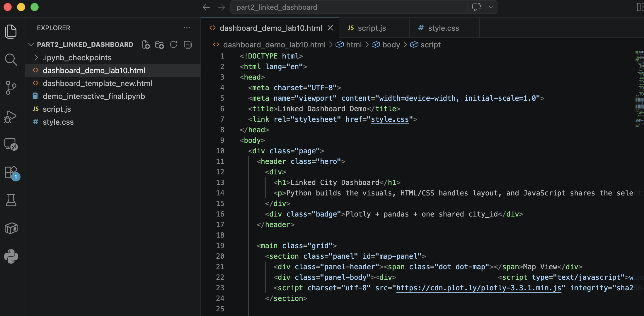Image resolution: width=644 pixels, height=316 pixels.
Task: Click the code minimap on the right
Action: tap(639, 89)
